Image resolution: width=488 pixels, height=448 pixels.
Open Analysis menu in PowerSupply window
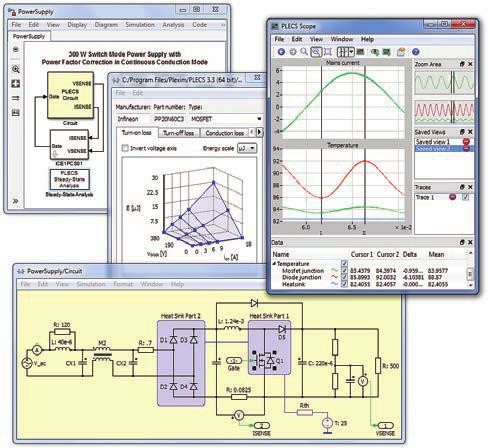pyautogui.click(x=173, y=25)
